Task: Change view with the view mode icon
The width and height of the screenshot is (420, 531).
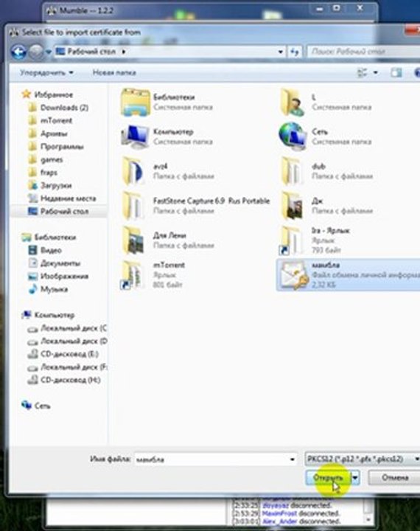Action: click(362, 72)
